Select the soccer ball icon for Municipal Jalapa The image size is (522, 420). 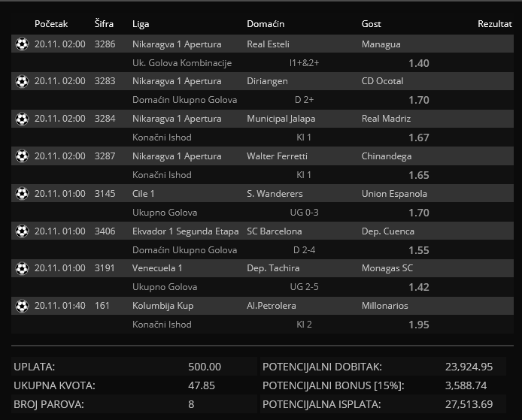pyautogui.click(x=22, y=119)
